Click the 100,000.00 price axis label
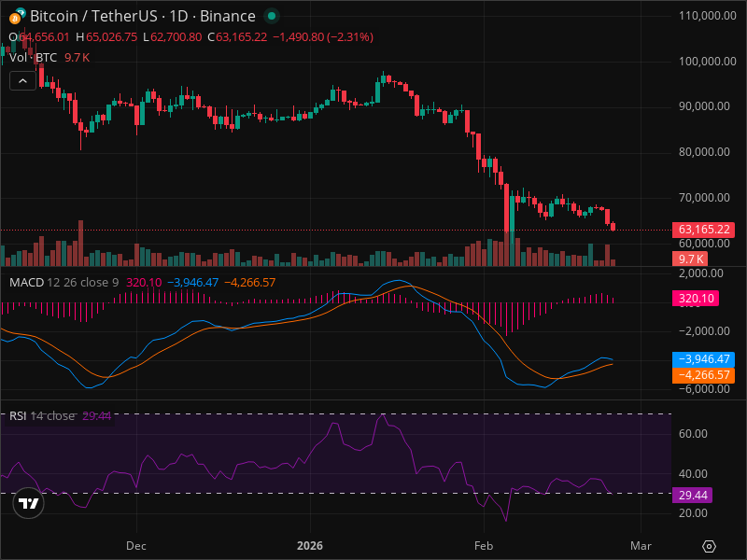The height and width of the screenshot is (560, 747). pos(707,62)
